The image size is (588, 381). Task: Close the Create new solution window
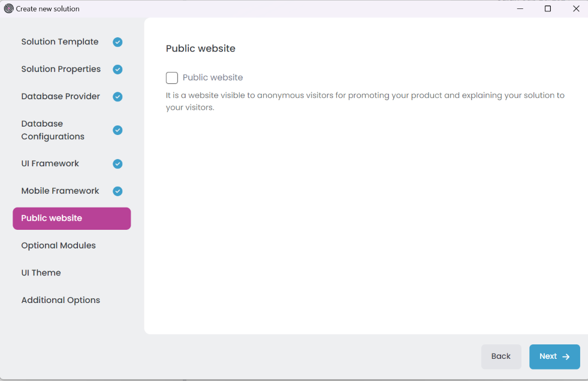point(577,8)
